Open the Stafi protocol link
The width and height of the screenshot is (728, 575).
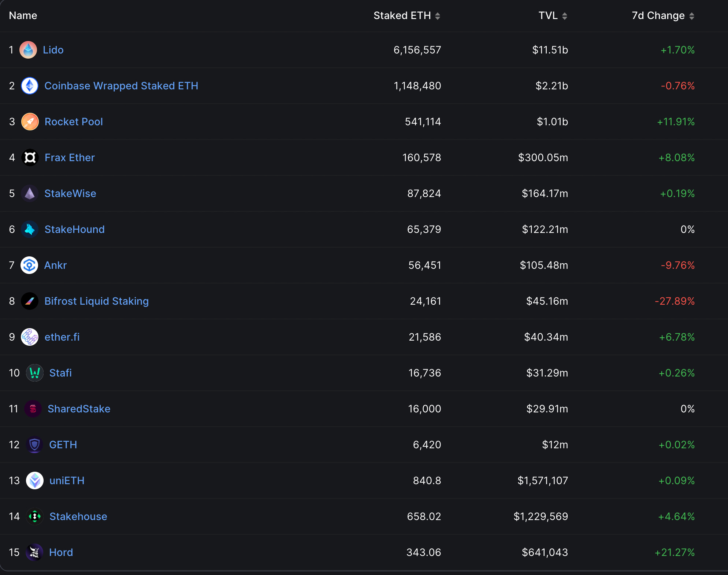pos(60,373)
